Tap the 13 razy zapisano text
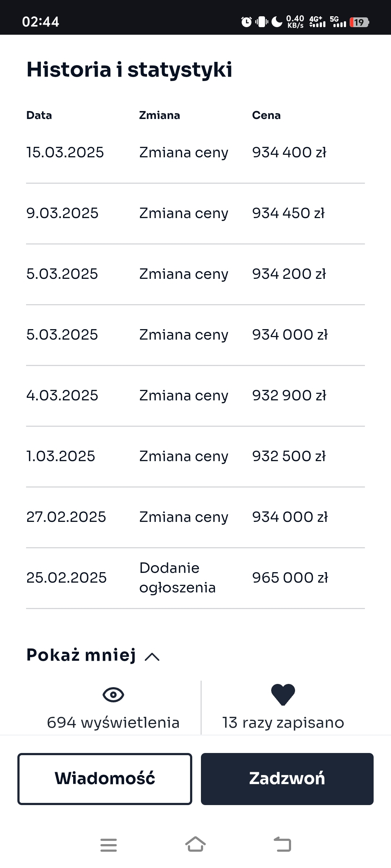This screenshot has width=391, height=868. pyautogui.click(x=283, y=723)
